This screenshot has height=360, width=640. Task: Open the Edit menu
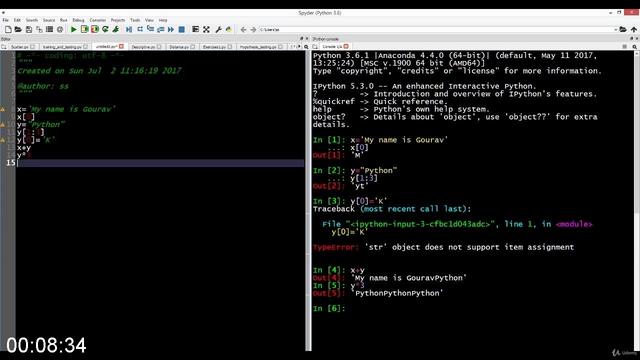point(17,20)
